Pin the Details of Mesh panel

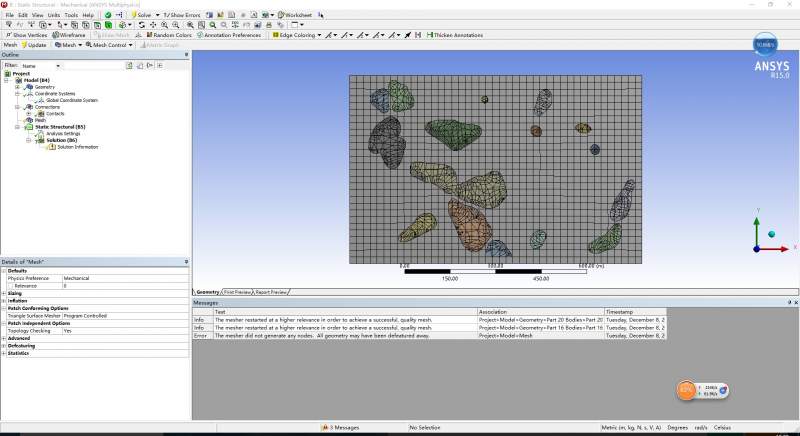coord(186,262)
